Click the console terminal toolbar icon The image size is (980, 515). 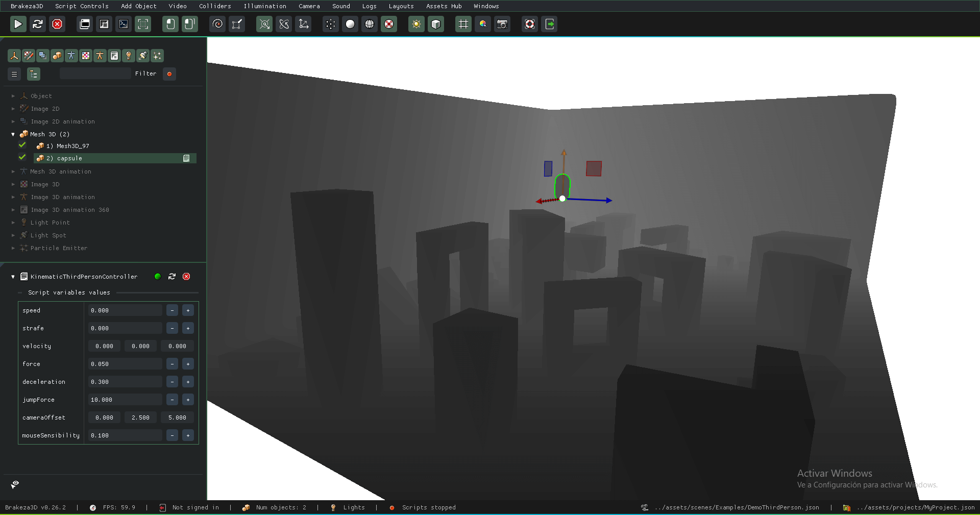(124, 24)
